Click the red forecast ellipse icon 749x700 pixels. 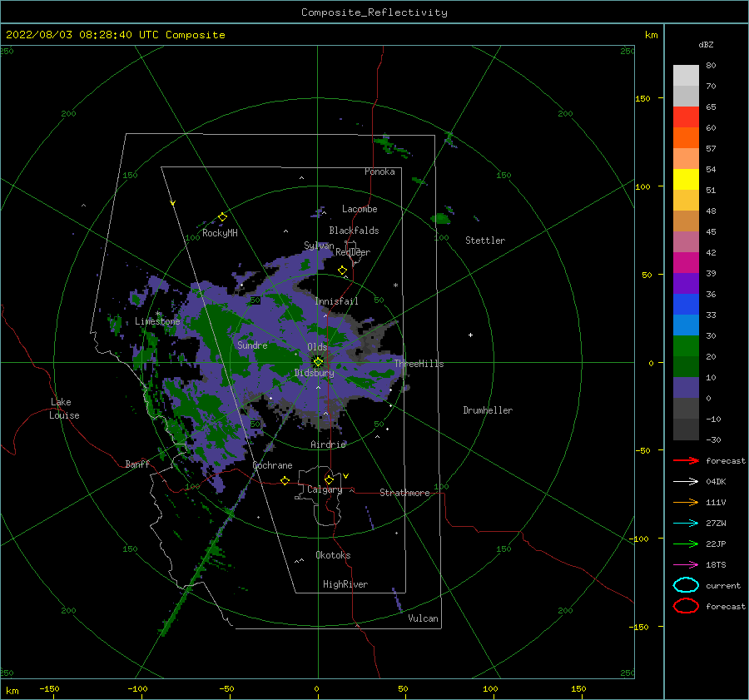point(686,606)
